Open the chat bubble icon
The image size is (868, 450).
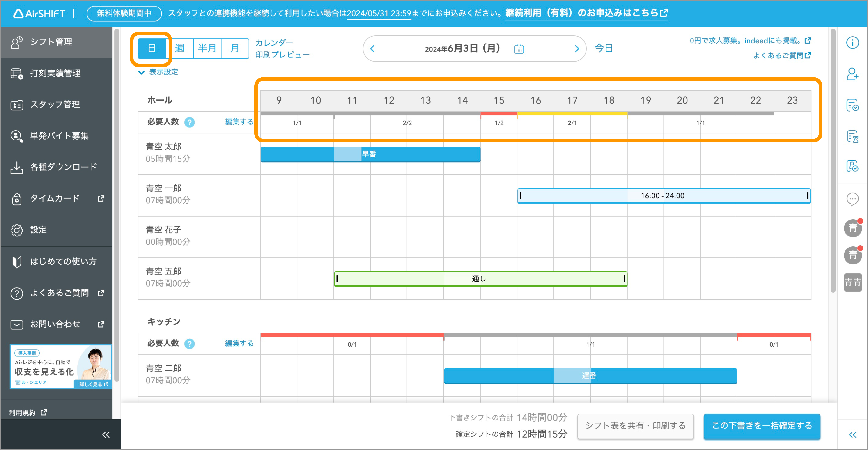(852, 199)
